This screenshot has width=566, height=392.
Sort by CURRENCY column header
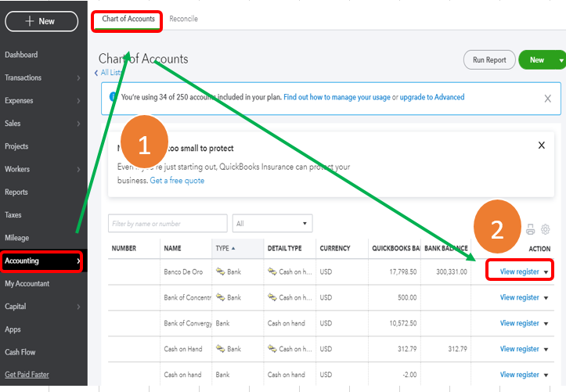335,248
